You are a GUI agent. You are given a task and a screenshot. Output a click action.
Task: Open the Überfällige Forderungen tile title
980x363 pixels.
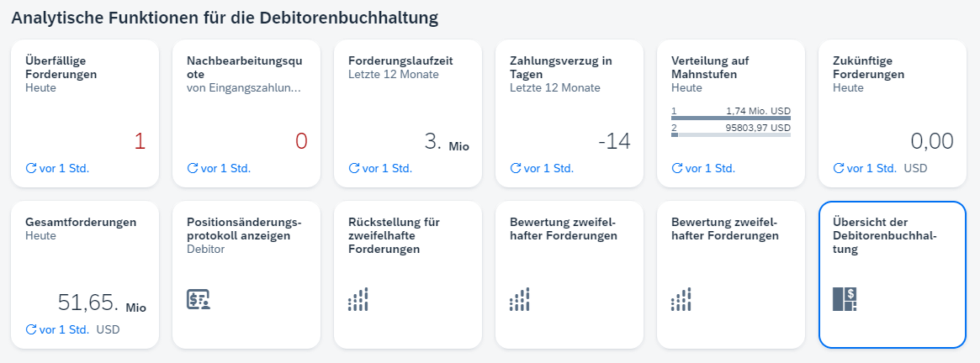tap(61, 67)
